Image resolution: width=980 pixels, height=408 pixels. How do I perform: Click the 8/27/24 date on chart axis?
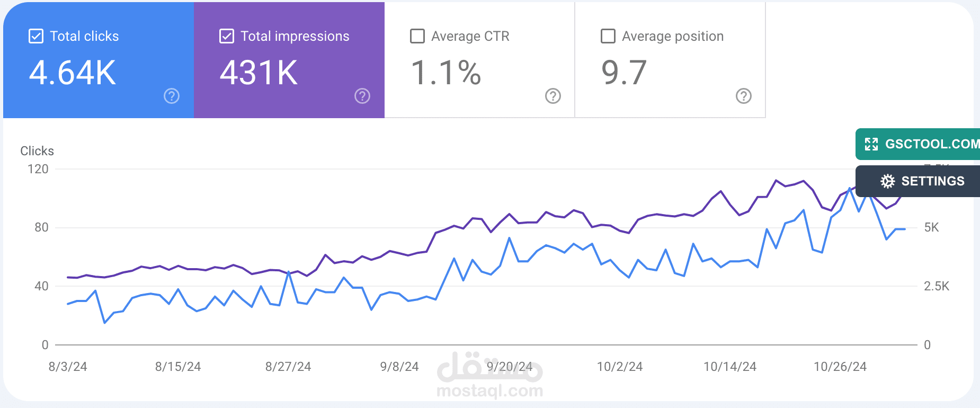(x=288, y=367)
